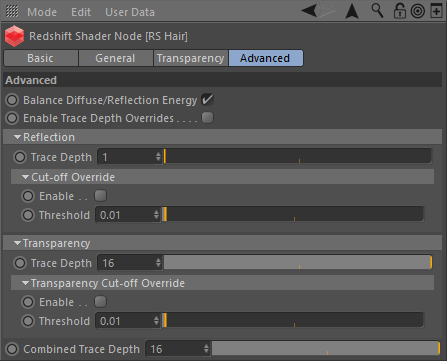The image size is (447, 361).
Task: Collapse the Reflection section
Action: click(17, 137)
